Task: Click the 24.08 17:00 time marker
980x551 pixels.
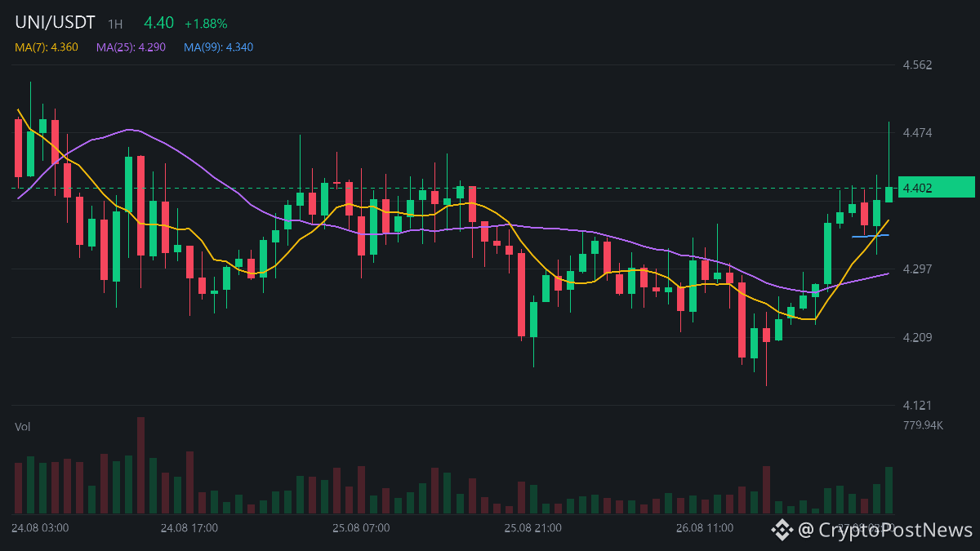Action: (189, 528)
